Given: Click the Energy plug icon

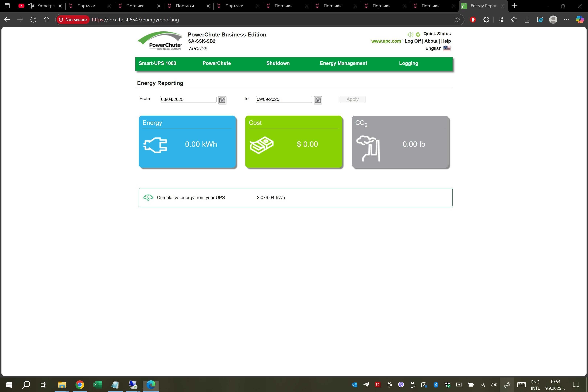Looking at the screenshot, I should click(155, 145).
